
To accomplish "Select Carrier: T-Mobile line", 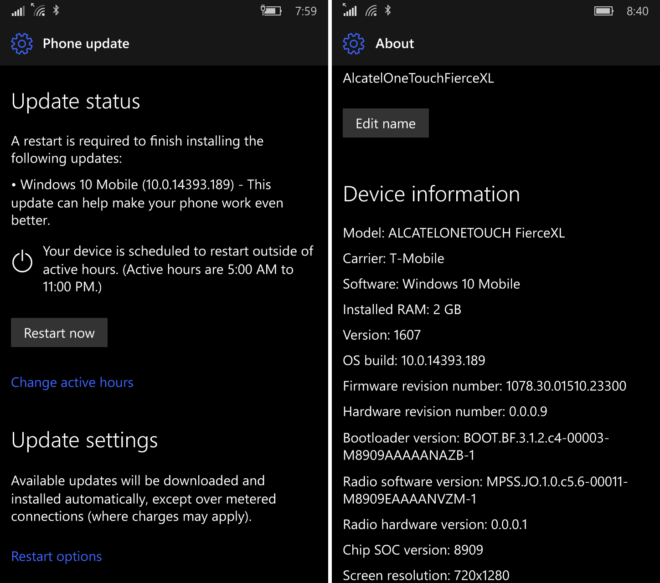I will point(394,258).
